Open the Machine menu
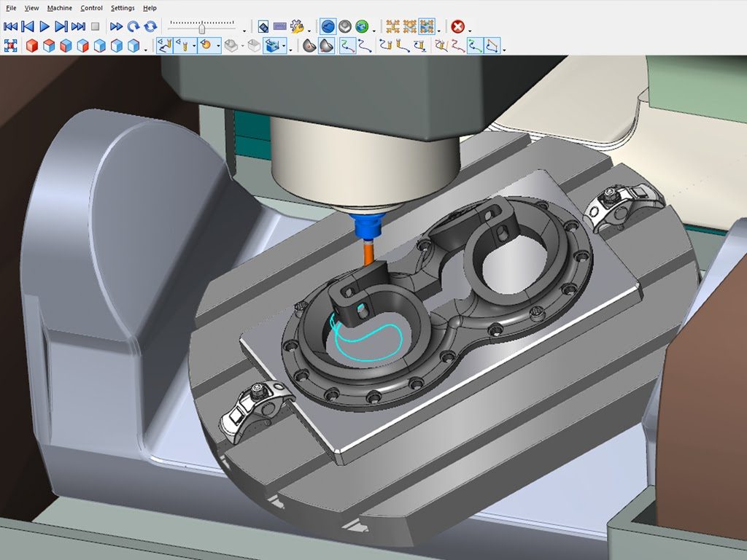Image resolution: width=747 pixels, height=560 pixels. point(59,8)
